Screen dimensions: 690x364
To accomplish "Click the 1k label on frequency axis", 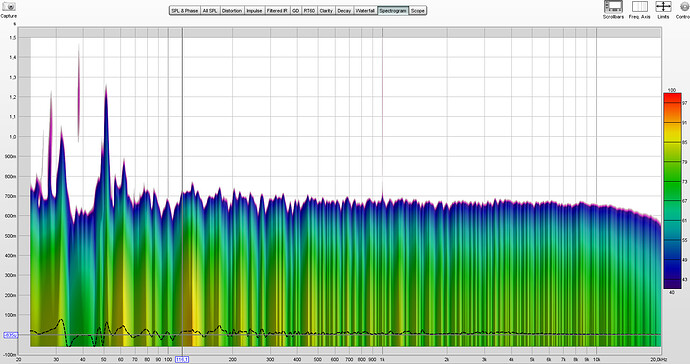I will click(382, 360).
